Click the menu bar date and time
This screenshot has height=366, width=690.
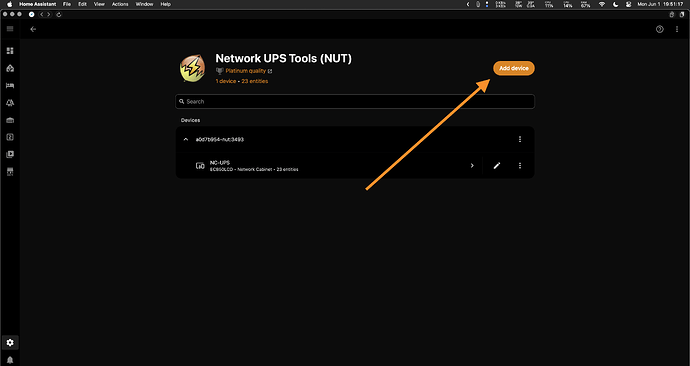pyautogui.click(x=660, y=4)
